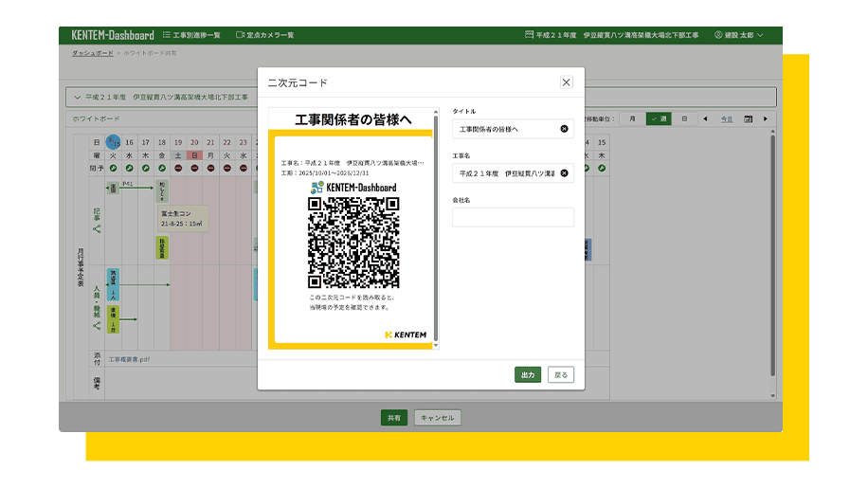The width and height of the screenshot is (868, 488).
Task: Click the 工期 date range text in preview
Action: (325, 173)
